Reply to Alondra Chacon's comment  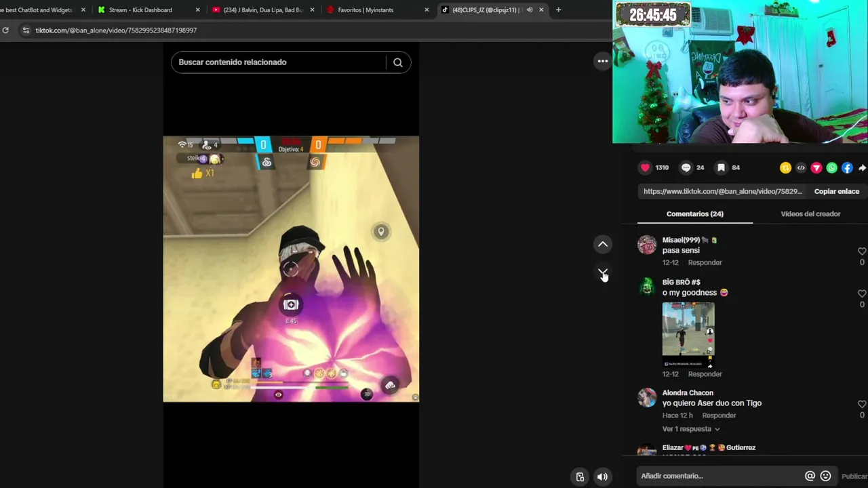click(x=719, y=415)
